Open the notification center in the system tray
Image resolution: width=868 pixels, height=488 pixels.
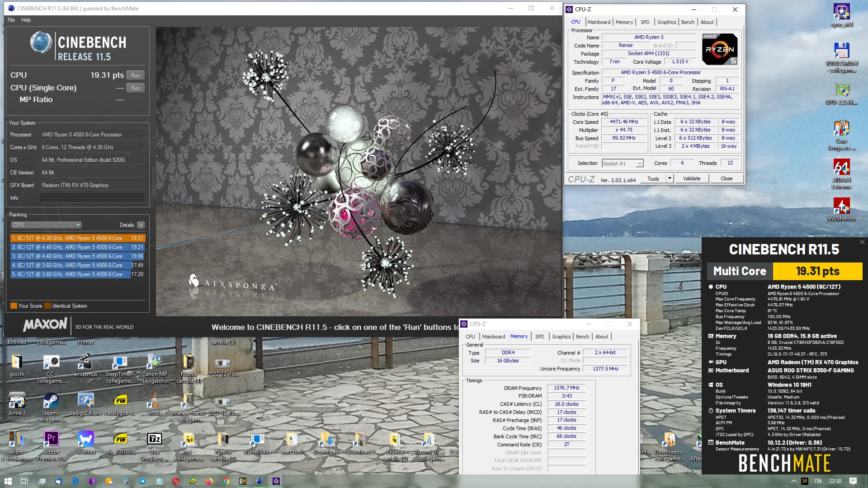coord(853,481)
